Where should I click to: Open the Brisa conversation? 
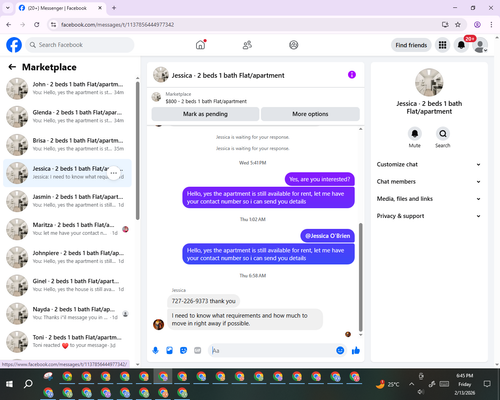click(67, 145)
